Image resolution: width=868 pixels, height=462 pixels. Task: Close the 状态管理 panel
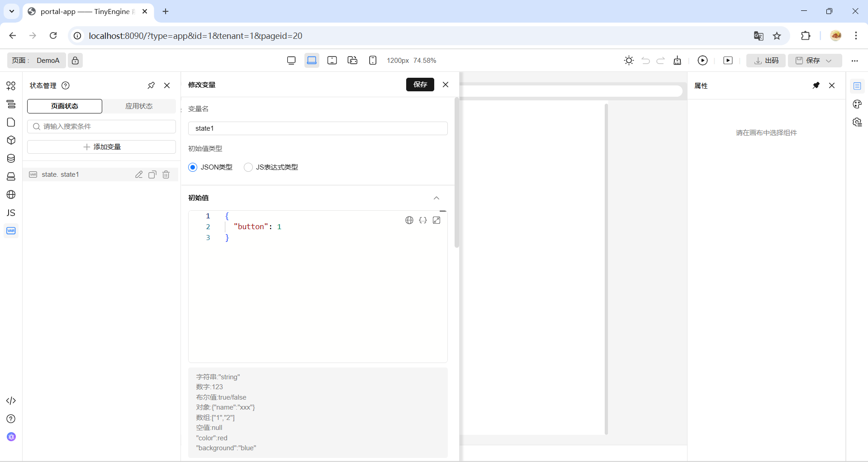click(167, 85)
